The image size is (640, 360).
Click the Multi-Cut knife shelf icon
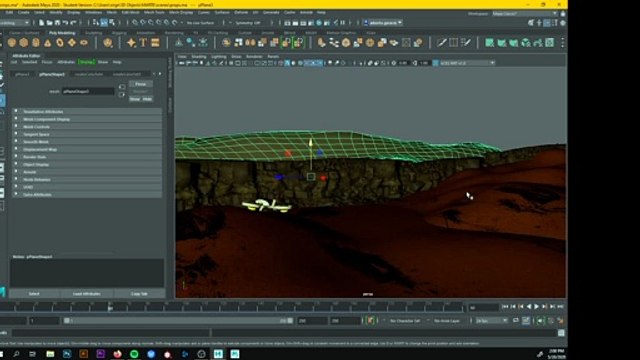coord(441,42)
